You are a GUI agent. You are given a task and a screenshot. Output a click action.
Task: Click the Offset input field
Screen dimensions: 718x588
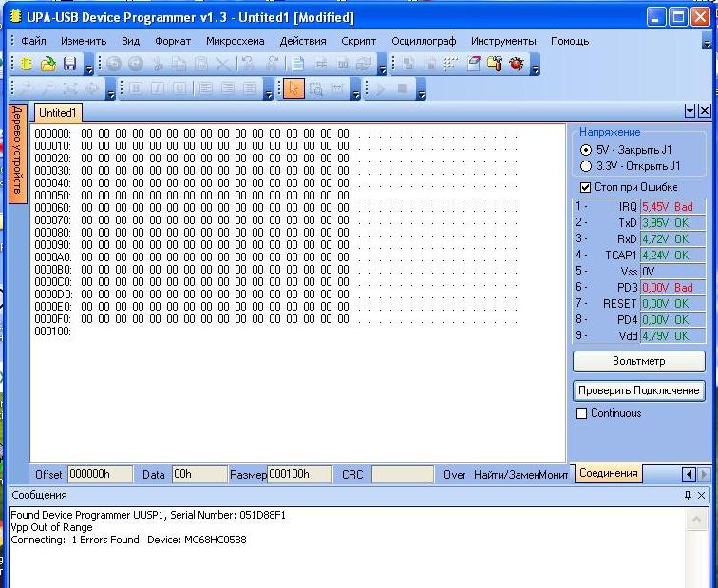pos(101,474)
